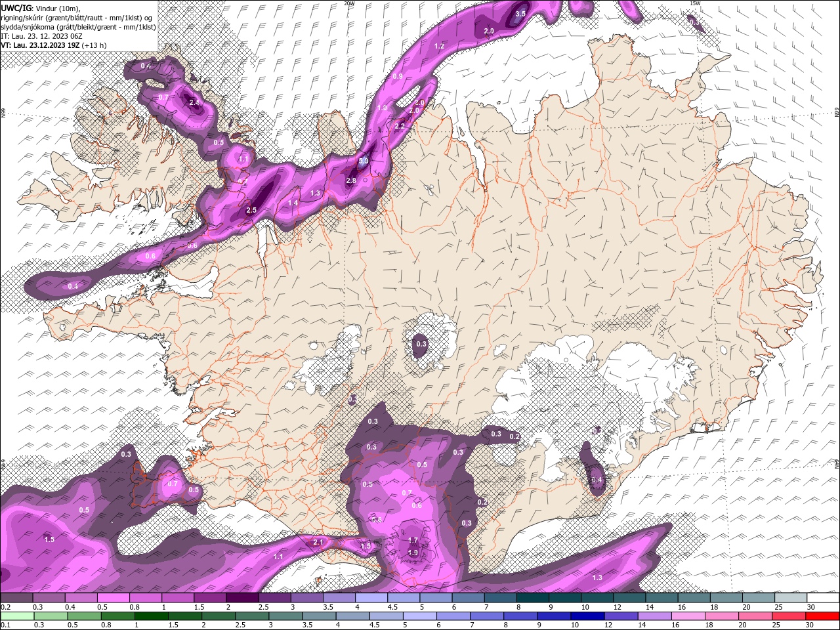Viewport: 840px width, 630px height.
Task: Click the '0.1' scale label starting the lower legend
Action: [x=5, y=625]
